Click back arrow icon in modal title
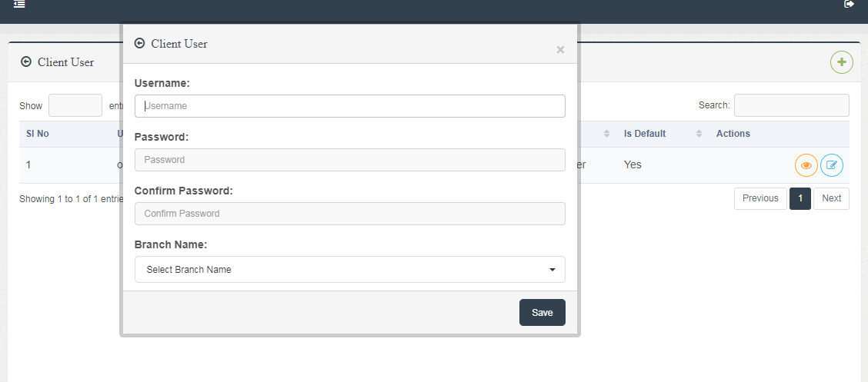This screenshot has height=382, width=868. click(139, 44)
